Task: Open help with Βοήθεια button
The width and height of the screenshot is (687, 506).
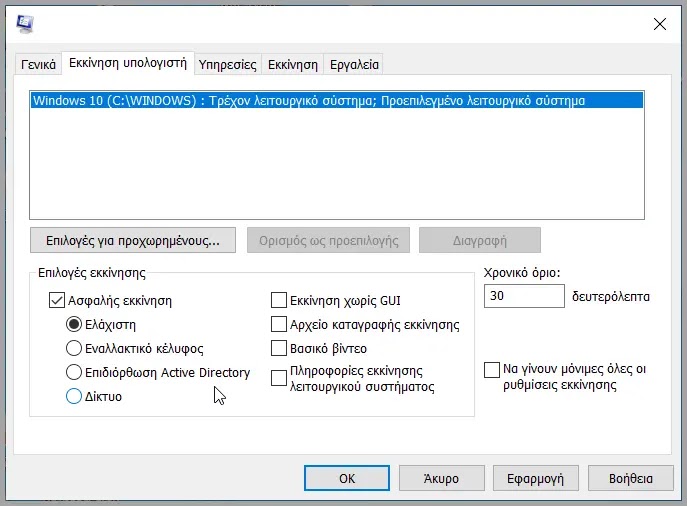Action: (x=630, y=478)
